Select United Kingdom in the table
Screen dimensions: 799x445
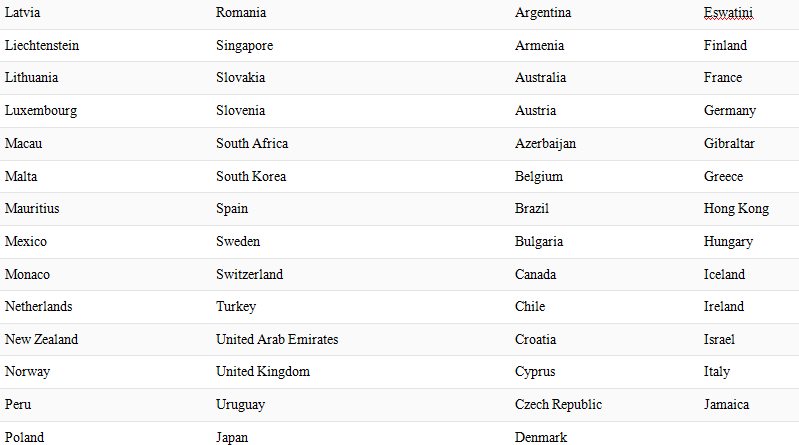tap(262, 372)
